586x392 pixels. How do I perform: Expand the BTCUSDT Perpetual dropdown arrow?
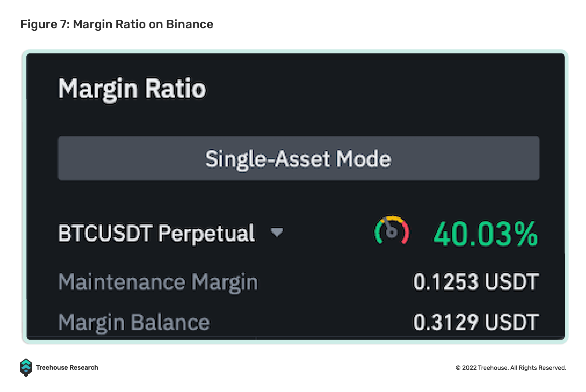click(277, 232)
